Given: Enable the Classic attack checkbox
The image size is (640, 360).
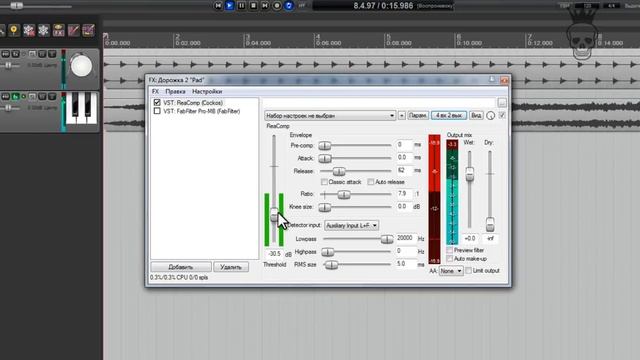Looking at the screenshot, I should (x=324, y=182).
